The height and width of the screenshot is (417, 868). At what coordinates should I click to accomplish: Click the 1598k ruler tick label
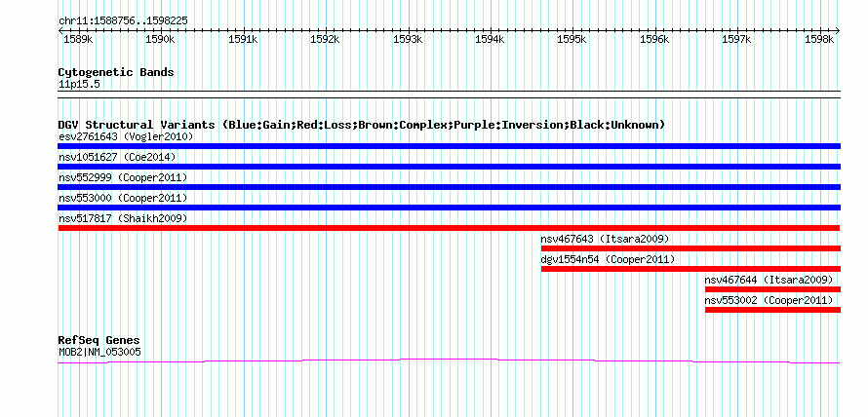tap(820, 39)
